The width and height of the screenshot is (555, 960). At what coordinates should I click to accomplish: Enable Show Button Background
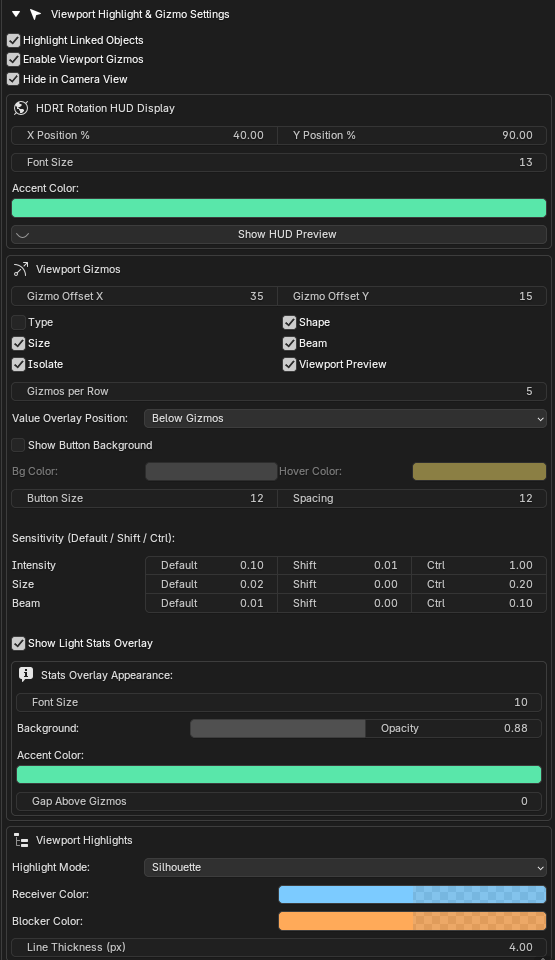(19, 445)
